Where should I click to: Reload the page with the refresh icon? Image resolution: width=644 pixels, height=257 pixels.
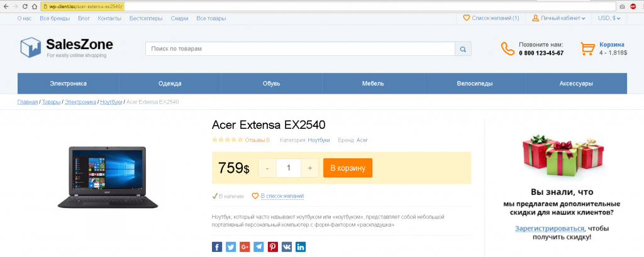[25, 6]
